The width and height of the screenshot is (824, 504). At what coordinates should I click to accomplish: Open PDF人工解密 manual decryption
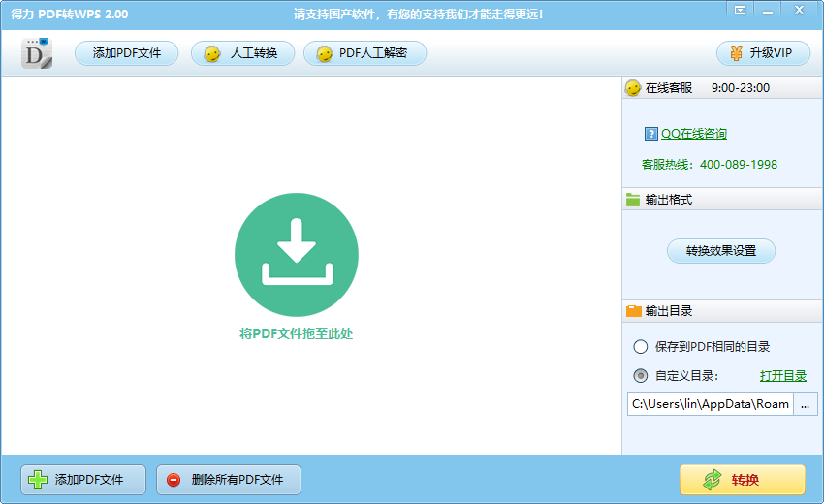point(364,53)
